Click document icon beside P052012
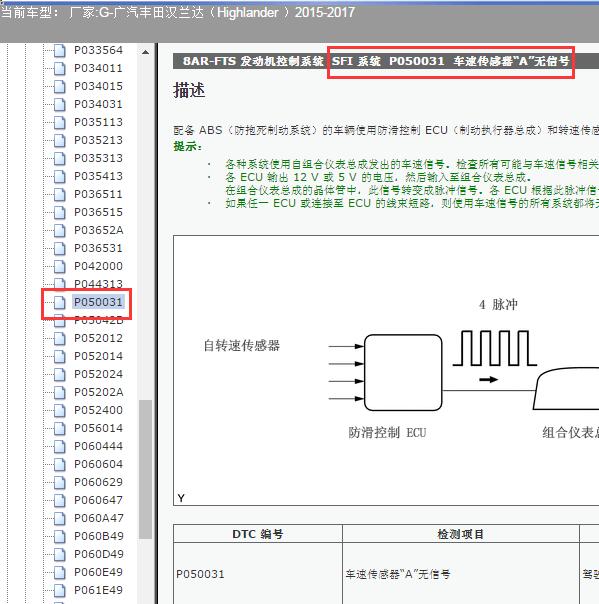599x604 pixels. point(60,339)
